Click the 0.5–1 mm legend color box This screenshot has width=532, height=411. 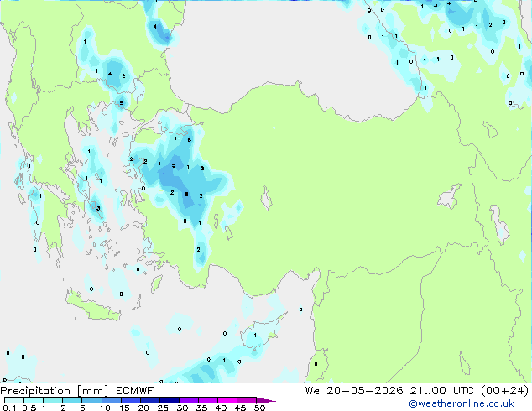34,400
